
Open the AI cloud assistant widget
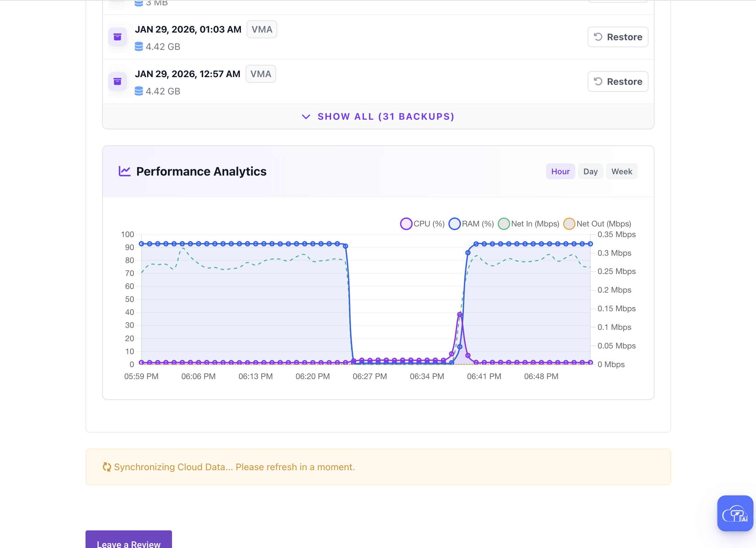(x=735, y=513)
